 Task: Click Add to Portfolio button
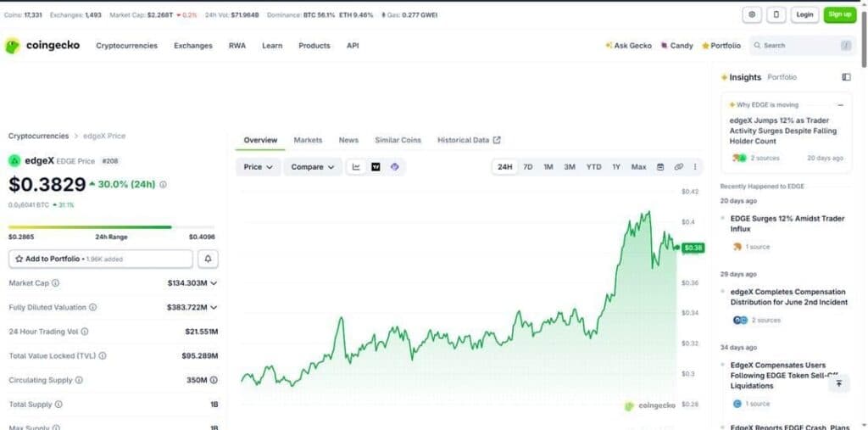point(101,259)
